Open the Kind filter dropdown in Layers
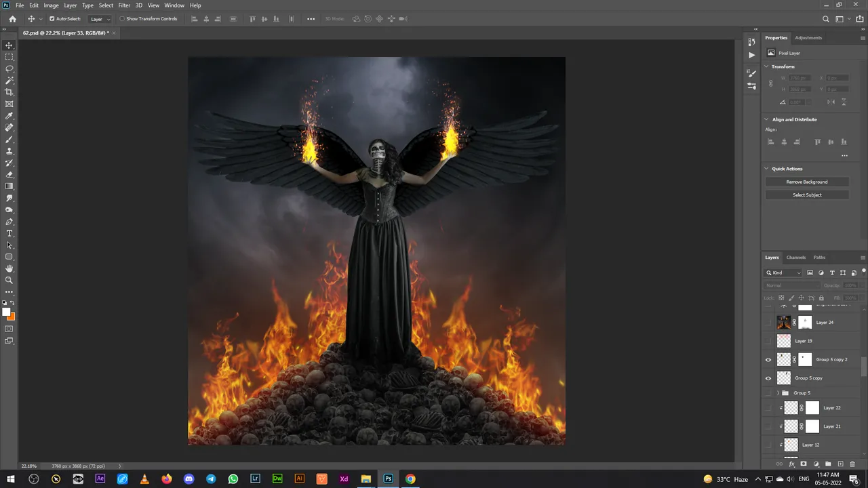The image size is (868, 488). pos(784,272)
